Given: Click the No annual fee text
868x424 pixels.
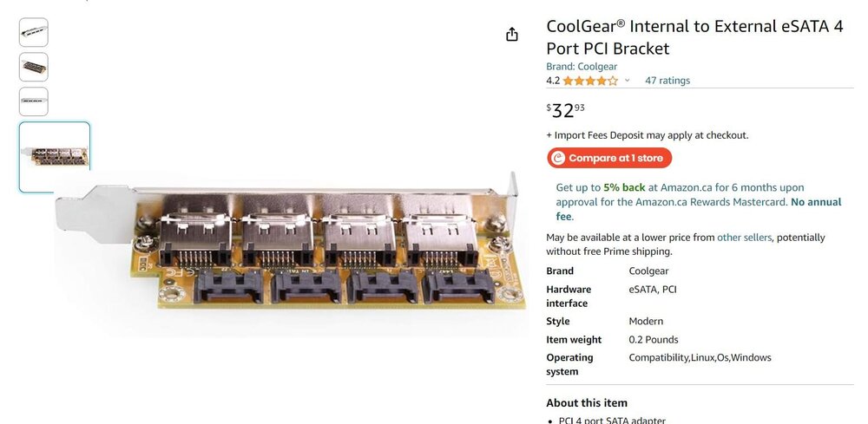Looking at the screenshot, I should pyautogui.click(x=699, y=209).
